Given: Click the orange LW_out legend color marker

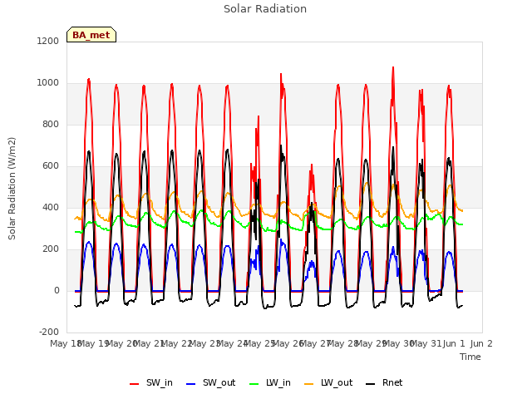Looking at the screenshot, I should (309, 384).
